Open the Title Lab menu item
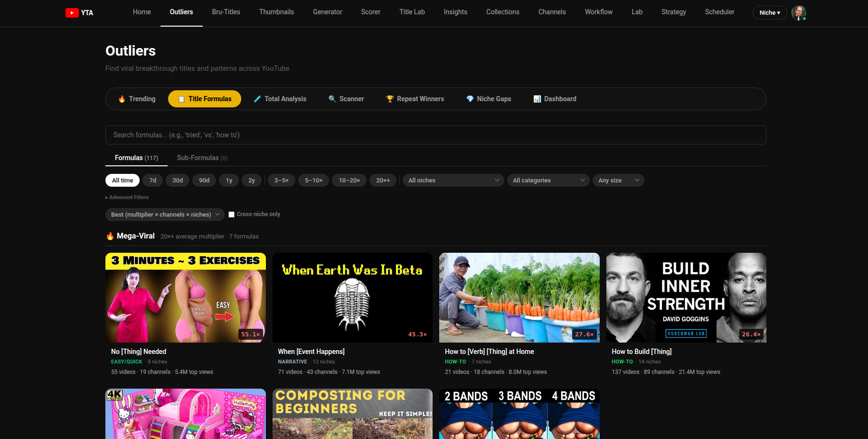The height and width of the screenshot is (439, 868). pyautogui.click(x=412, y=12)
